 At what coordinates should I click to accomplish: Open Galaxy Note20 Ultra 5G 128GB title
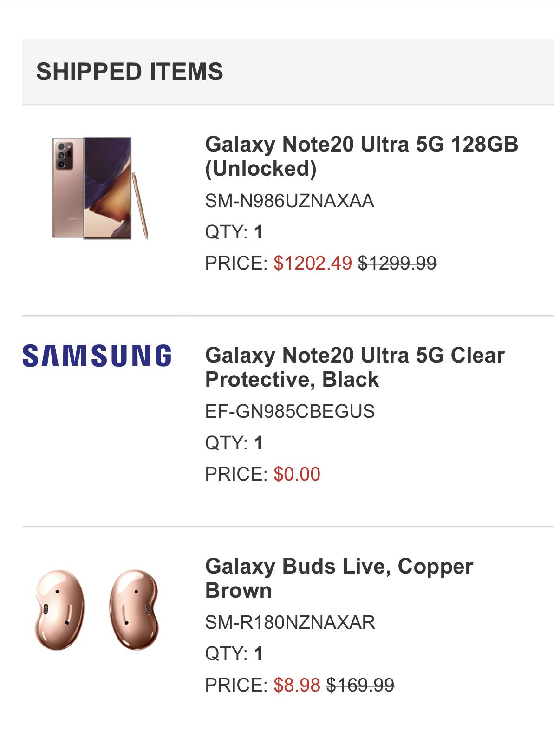(362, 156)
